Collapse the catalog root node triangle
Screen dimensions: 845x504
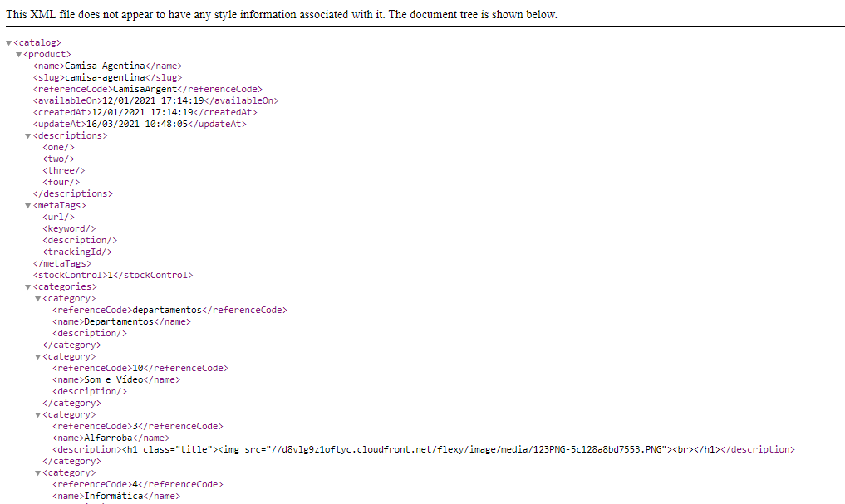[8, 43]
